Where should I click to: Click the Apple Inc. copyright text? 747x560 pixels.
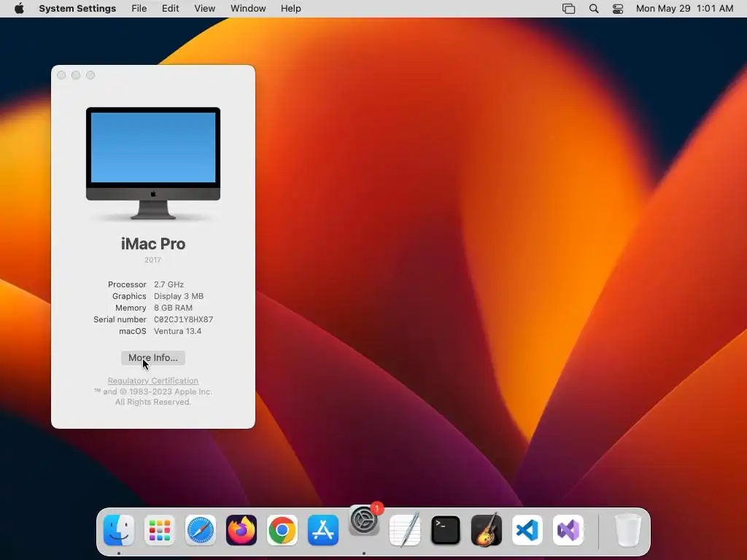point(153,397)
